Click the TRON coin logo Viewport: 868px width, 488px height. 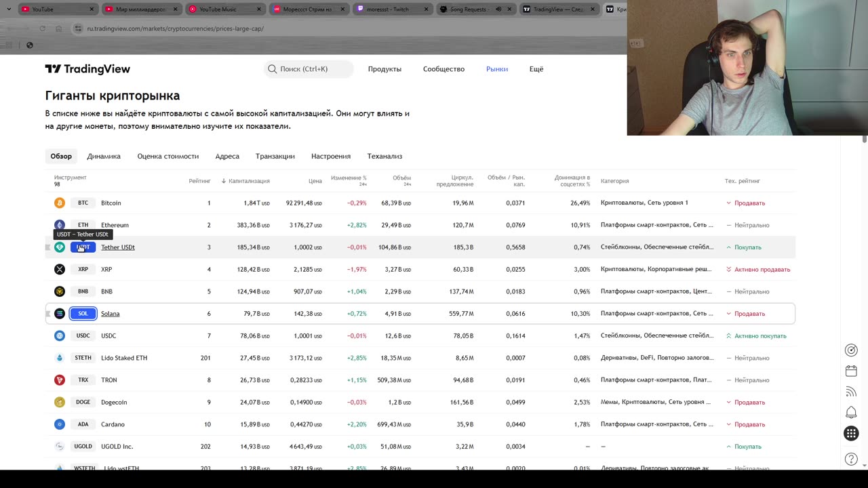(x=60, y=380)
